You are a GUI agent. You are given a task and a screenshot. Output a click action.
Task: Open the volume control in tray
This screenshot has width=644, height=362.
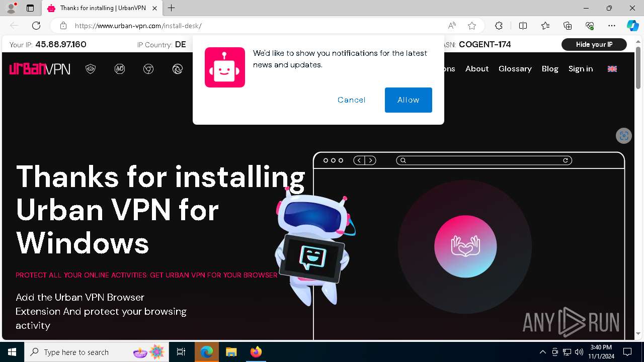[x=579, y=352]
